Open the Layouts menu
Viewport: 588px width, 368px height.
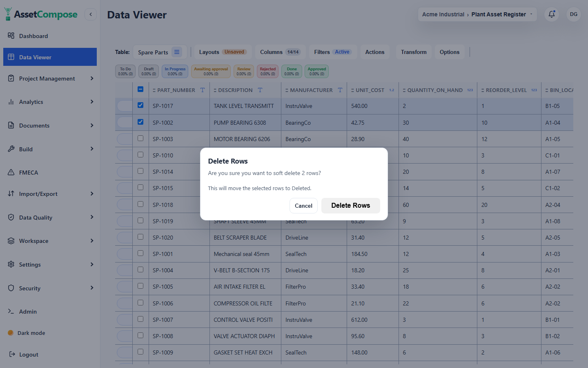[223, 52]
